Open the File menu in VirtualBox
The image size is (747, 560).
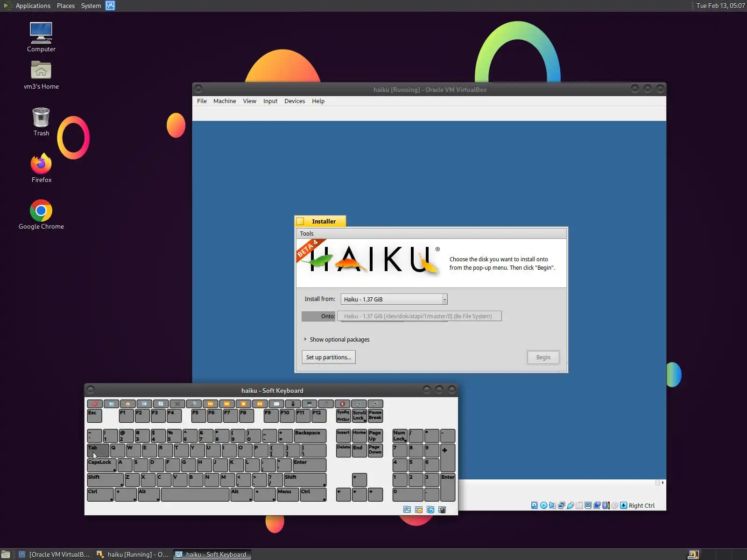[202, 101]
